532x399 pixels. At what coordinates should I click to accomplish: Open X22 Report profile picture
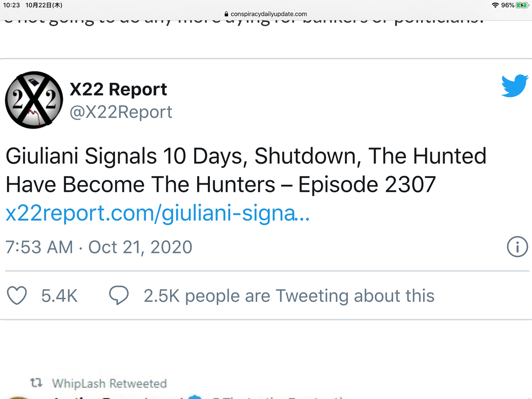point(34,100)
